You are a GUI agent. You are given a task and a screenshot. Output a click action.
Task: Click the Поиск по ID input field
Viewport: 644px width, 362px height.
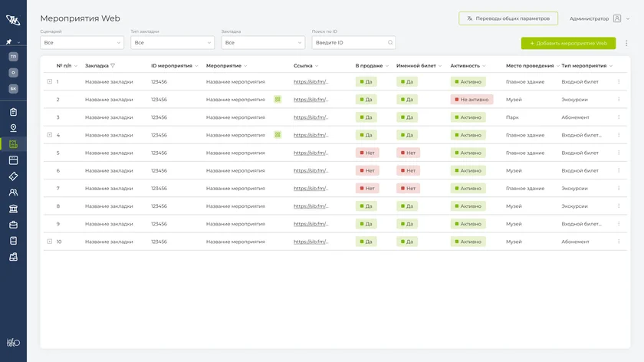353,42
